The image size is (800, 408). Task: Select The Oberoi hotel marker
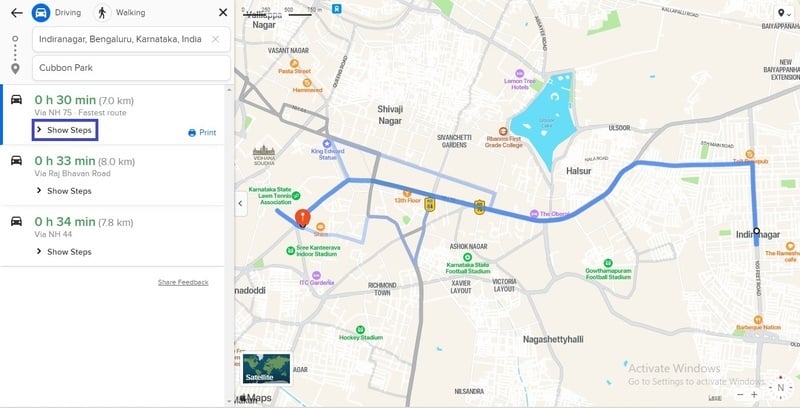(534, 214)
